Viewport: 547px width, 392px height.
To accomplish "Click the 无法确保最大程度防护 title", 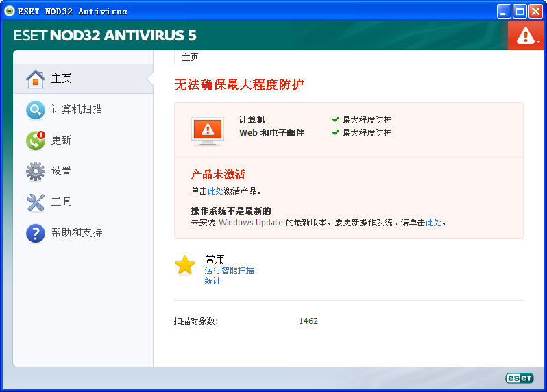I will pos(239,84).
